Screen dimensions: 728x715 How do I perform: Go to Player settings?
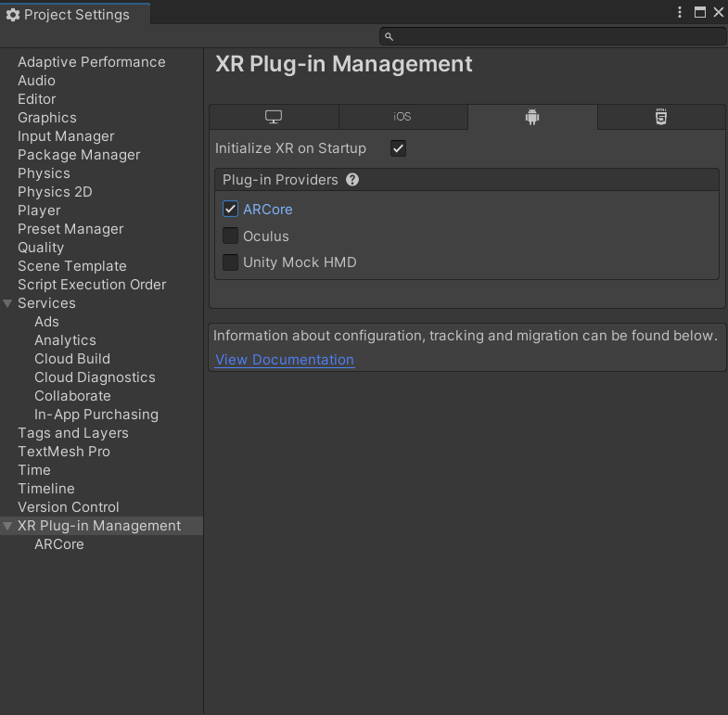click(39, 211)
